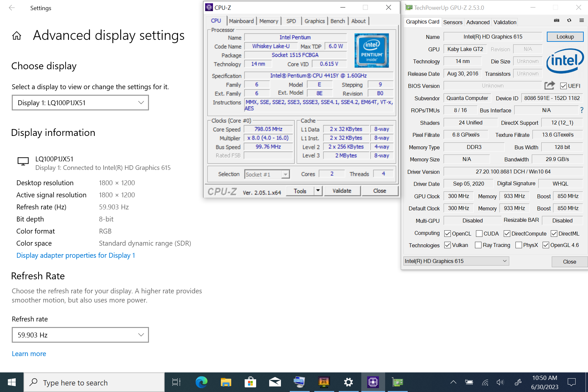Expand the Intel(R) HD Graphics 615 selector
Image resolution: width=588 pixels, height=392 pixels.
pos(456,261)
